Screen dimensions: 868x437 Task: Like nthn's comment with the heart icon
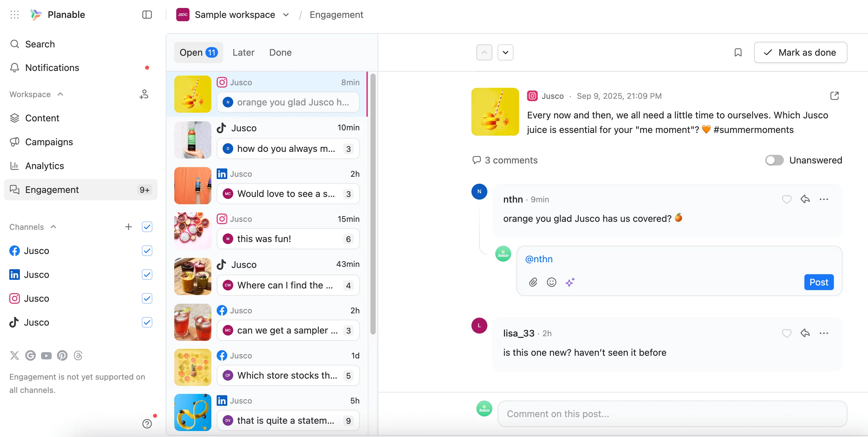click(x=787, y=199)
